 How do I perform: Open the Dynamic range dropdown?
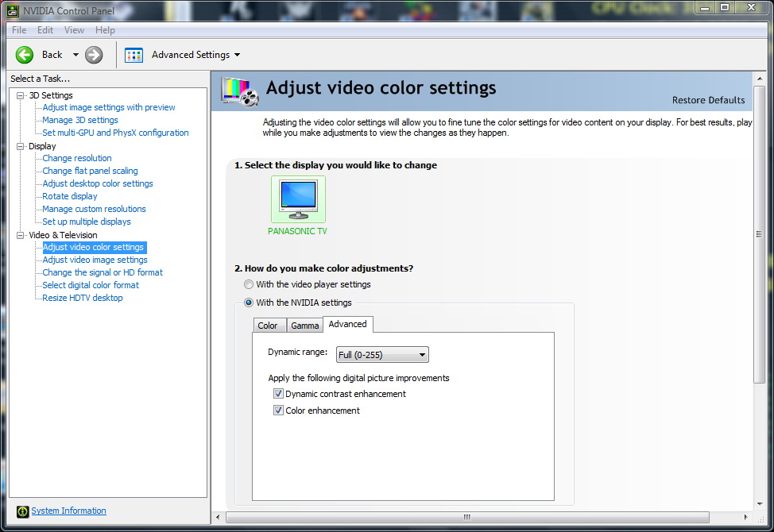(382, 354)
